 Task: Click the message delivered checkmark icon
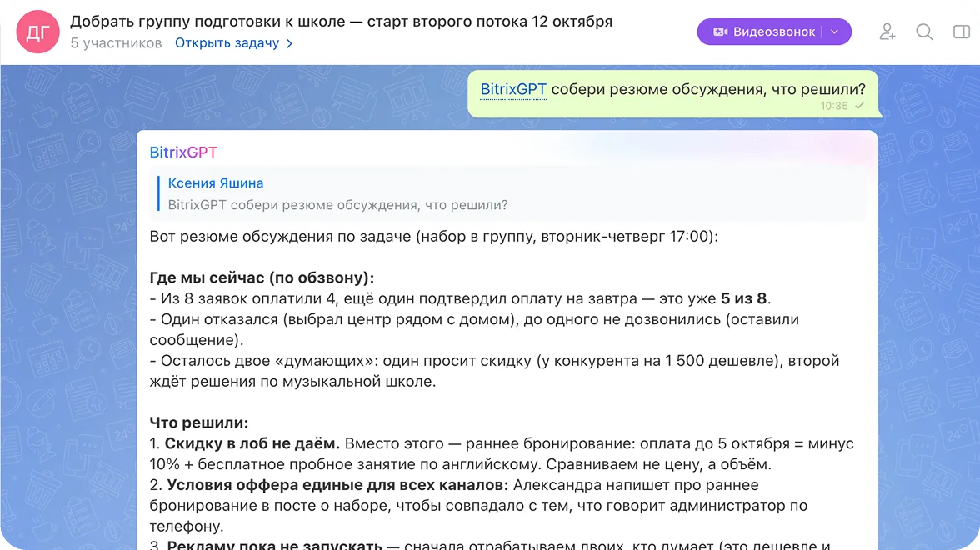(x=860, y=107)
